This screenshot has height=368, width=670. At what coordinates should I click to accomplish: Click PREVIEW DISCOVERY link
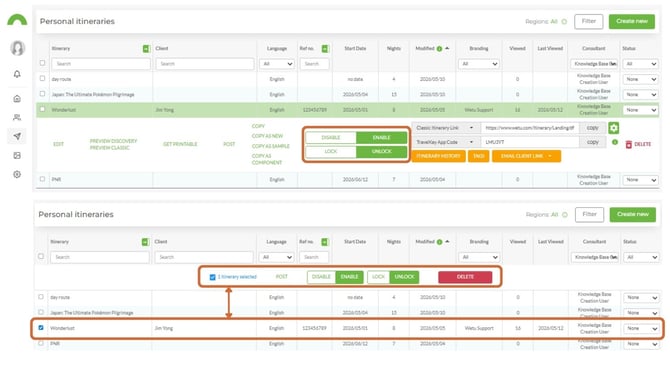click(x=113, y=141)
